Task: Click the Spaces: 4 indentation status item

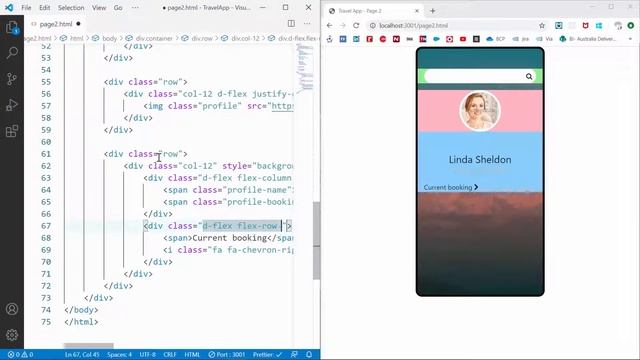Action: tap(119, 354)
